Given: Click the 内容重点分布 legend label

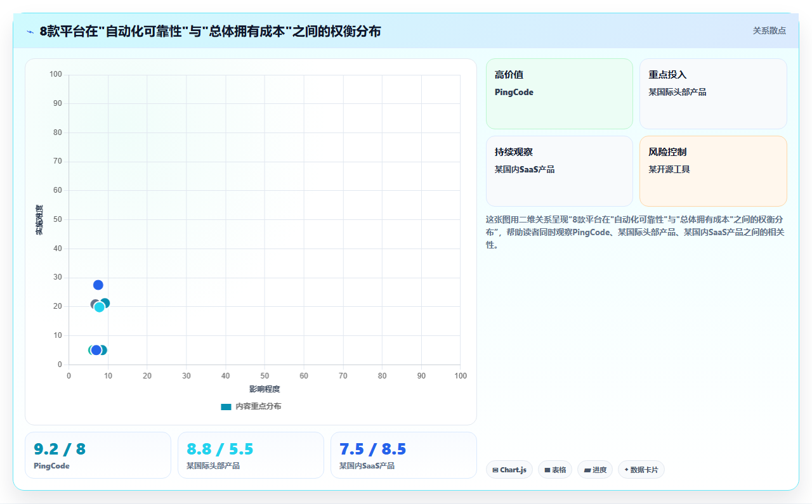Looking at the screenshot, I should point(258,406).
